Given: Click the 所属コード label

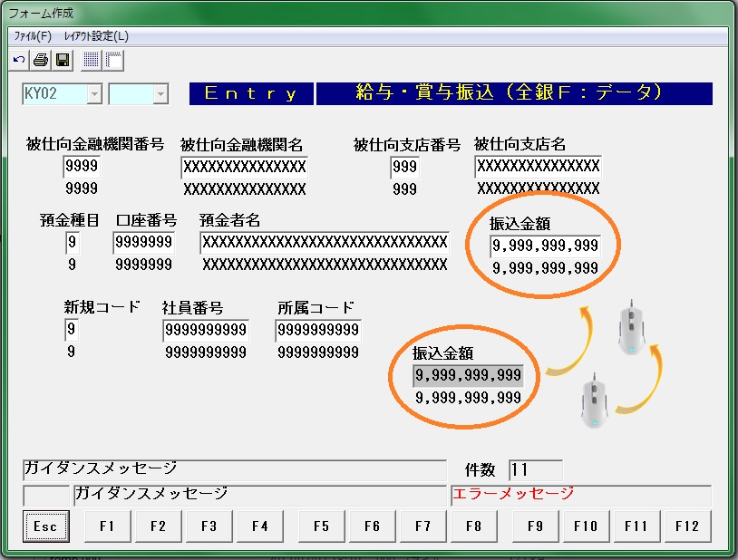Looking at the screenshot, I should (316, 308).
